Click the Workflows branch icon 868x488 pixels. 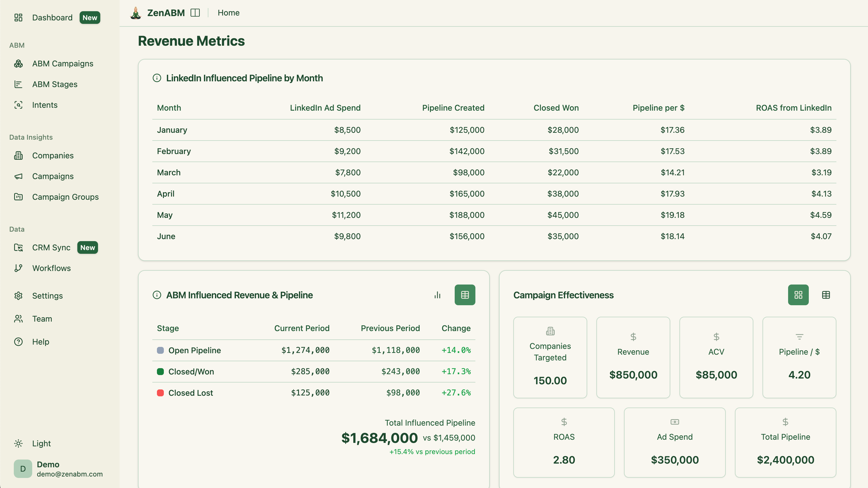18,268
